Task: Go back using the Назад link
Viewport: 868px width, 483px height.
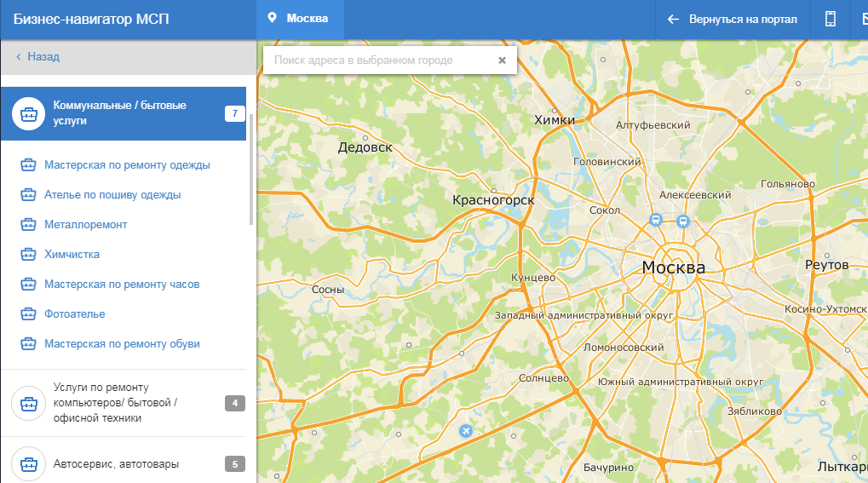Action: (x=43, y=56)
